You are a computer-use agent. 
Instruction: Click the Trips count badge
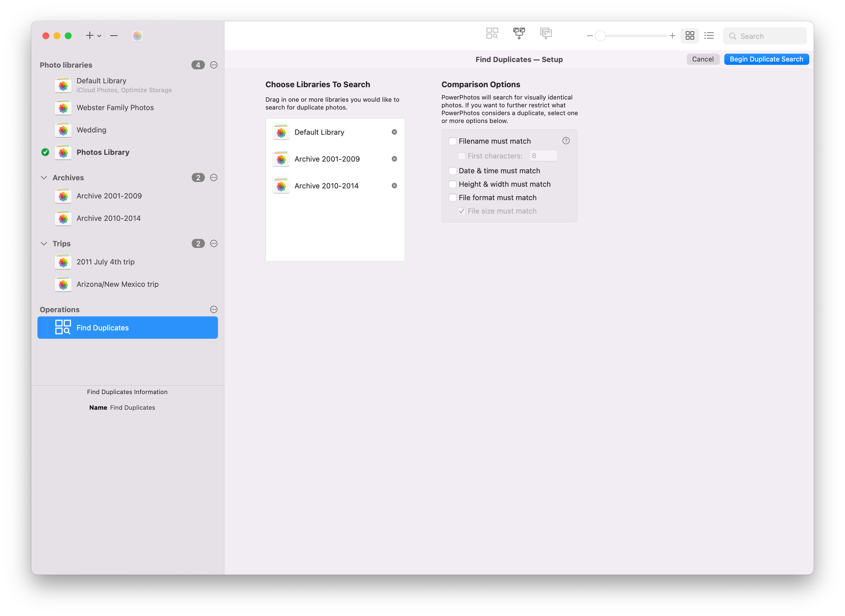coord(198,244)
